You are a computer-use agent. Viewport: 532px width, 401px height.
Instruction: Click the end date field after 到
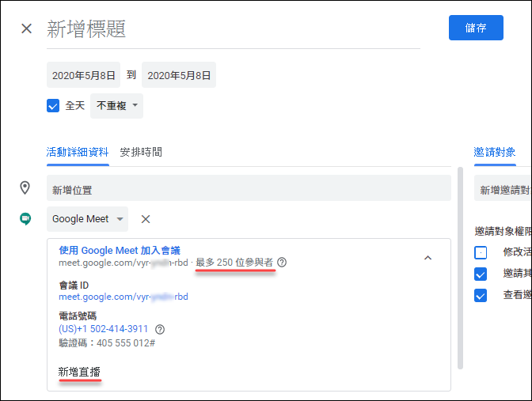(179, 75)
